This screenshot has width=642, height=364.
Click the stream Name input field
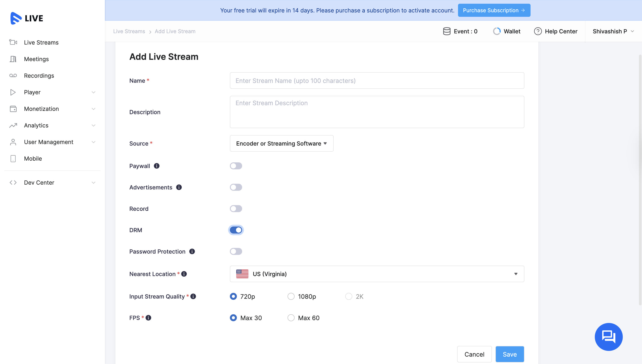[x=377, y=81]
